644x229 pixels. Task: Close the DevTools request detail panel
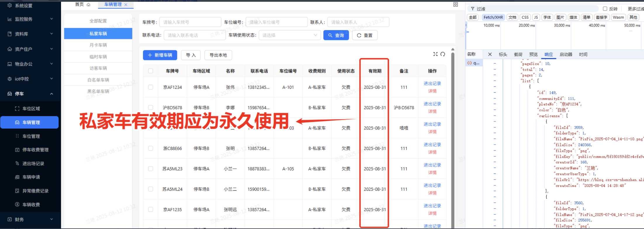tap(490, 54)
